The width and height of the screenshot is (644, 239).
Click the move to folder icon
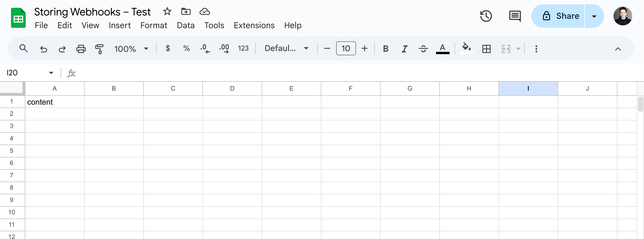[x=186, y=12]
